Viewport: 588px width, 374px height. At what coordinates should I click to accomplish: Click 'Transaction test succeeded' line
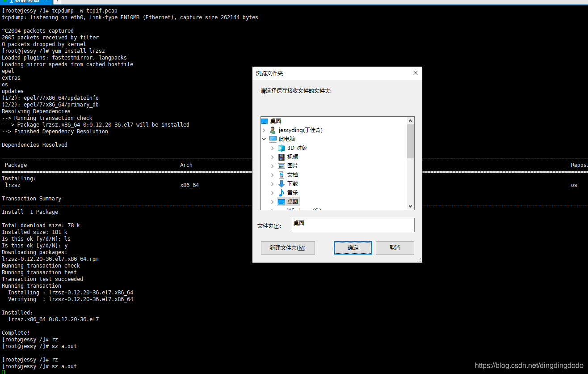[x=42, y=279]
